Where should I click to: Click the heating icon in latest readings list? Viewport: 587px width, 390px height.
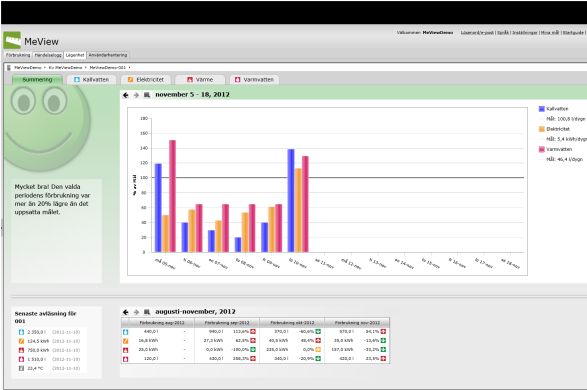21,350
